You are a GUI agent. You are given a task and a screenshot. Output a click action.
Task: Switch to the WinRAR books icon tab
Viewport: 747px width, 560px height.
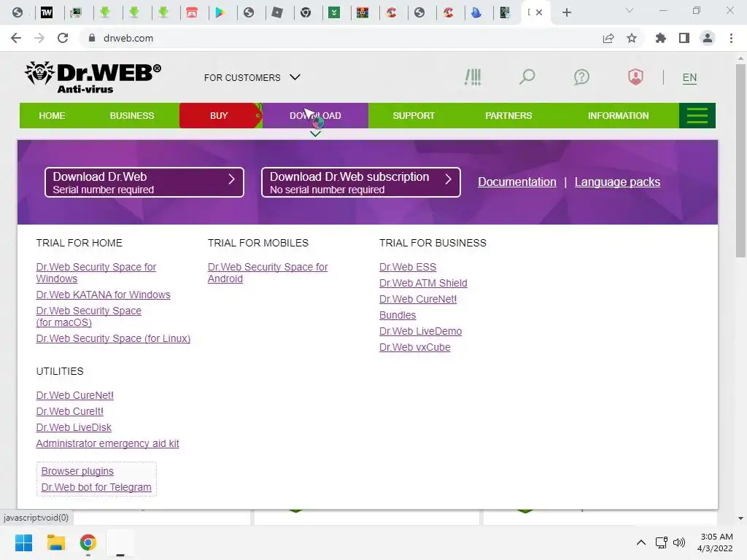pyautogui.click(x=363, y=12)
